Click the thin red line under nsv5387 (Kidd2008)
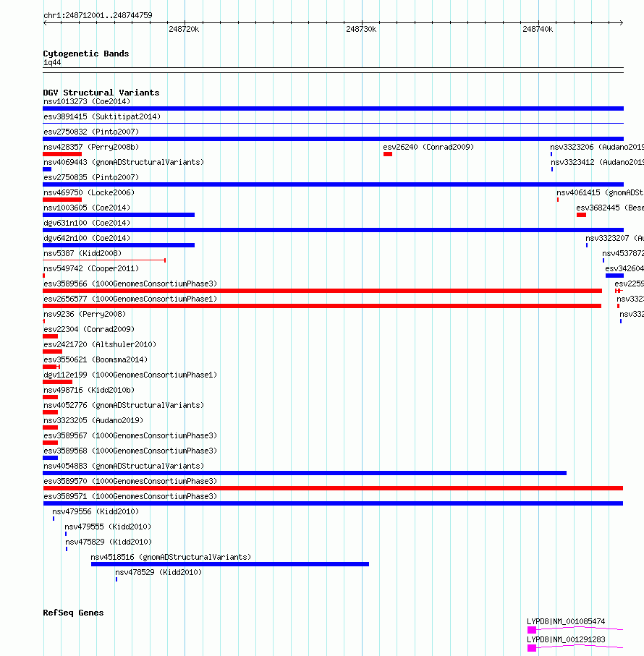Screen dimensions: 644x656 (x=104, y=260)
